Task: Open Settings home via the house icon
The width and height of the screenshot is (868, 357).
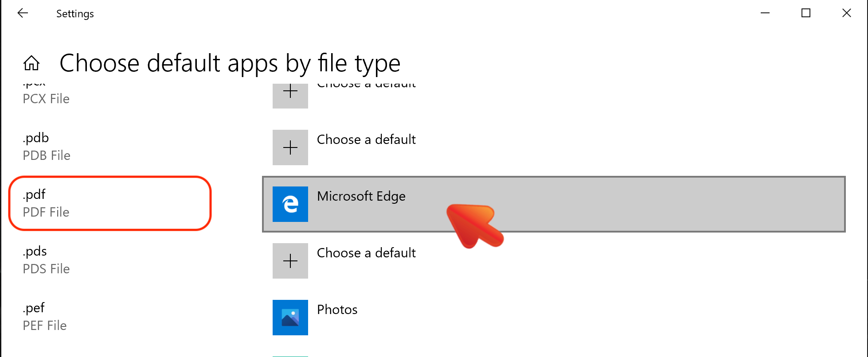Action: click(31, 63)
